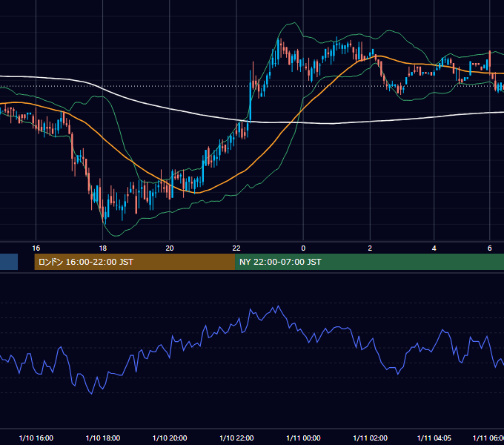Viewport: 504px width, 445px height.
Task: Click the 1/10 22:00 date label
Action: [236, 438]
